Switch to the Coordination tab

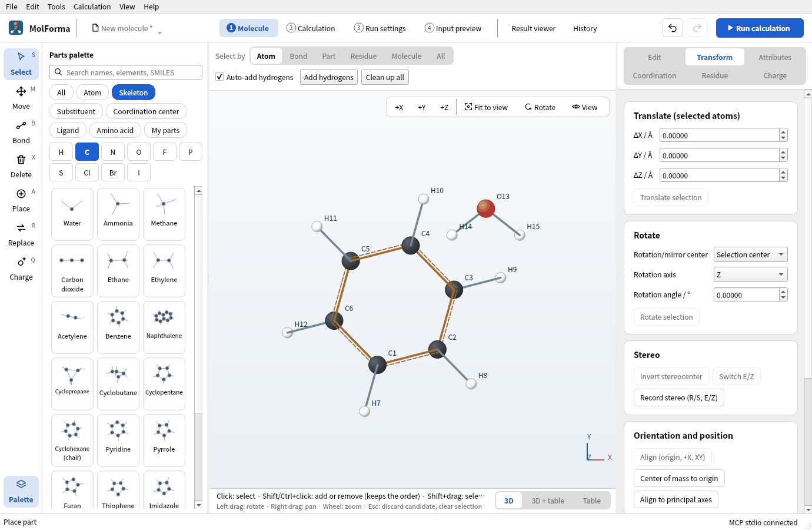[654, 75]
